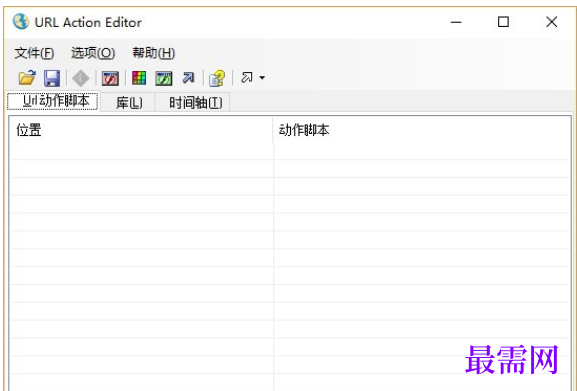Open the 文件(F) menu
This screenshot has width=577, height=391.
tap(34, 53)
